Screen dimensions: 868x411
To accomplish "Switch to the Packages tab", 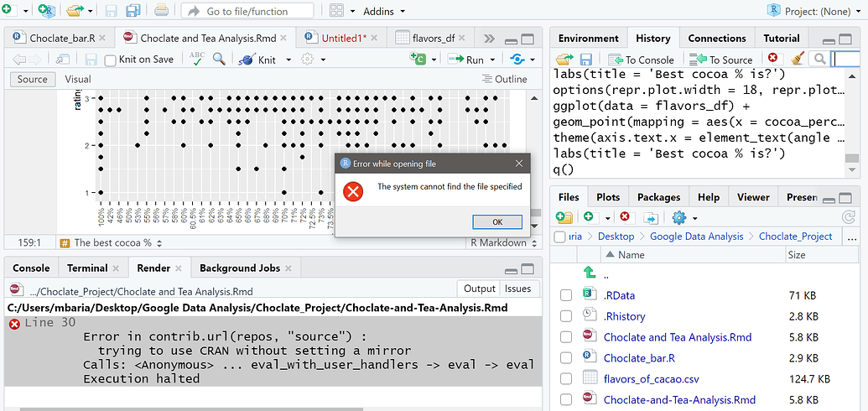I will [658, 197].
